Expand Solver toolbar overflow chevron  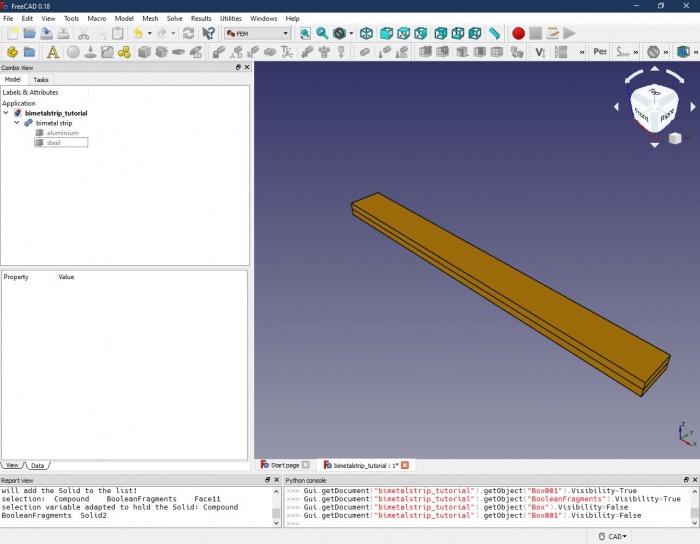(636, 53)
